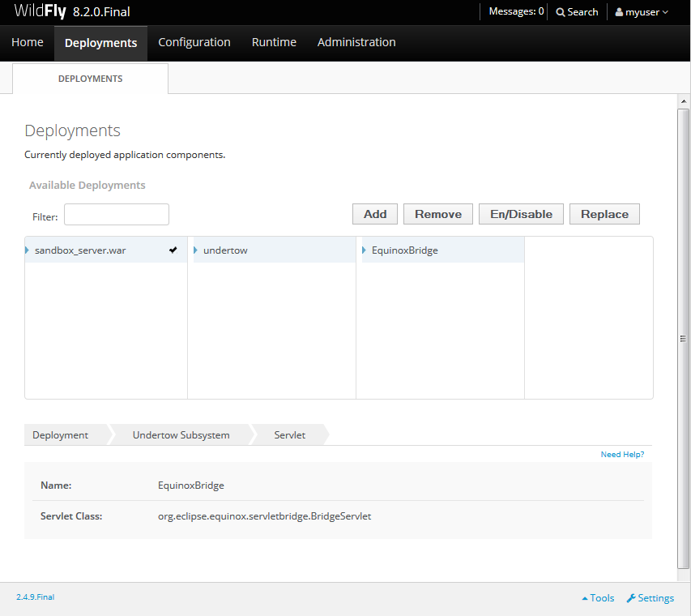691x616 pixels.
Task: Open the Deployments menu tab
Action: click(x=101, y=43)
